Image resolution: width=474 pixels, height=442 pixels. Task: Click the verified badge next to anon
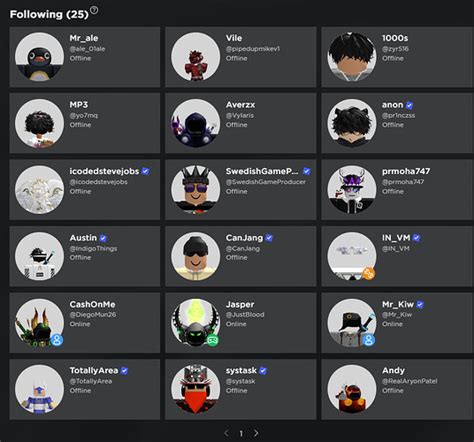click(409, 105)
